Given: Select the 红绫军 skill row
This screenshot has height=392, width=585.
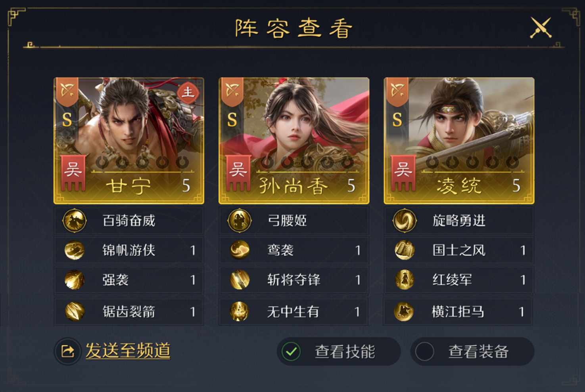Looking at the screenshot, I should pos(459,280).
